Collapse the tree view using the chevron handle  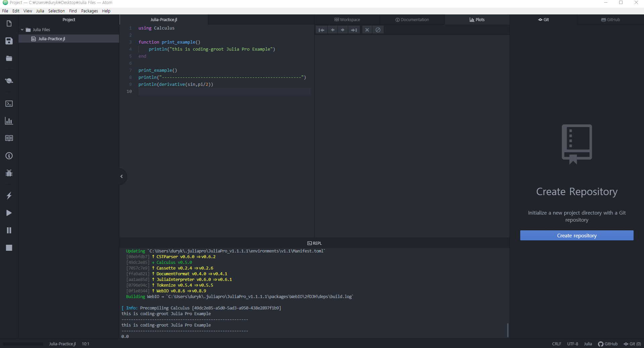pos(122,176)
